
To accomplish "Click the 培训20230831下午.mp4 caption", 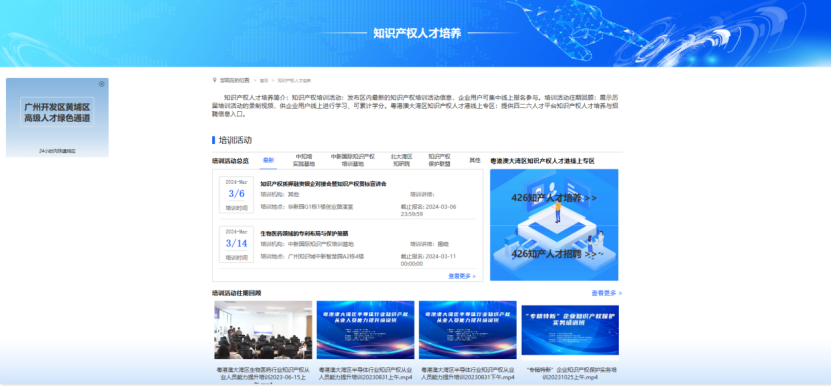I will pyautogui.click(x=467, y=374).
